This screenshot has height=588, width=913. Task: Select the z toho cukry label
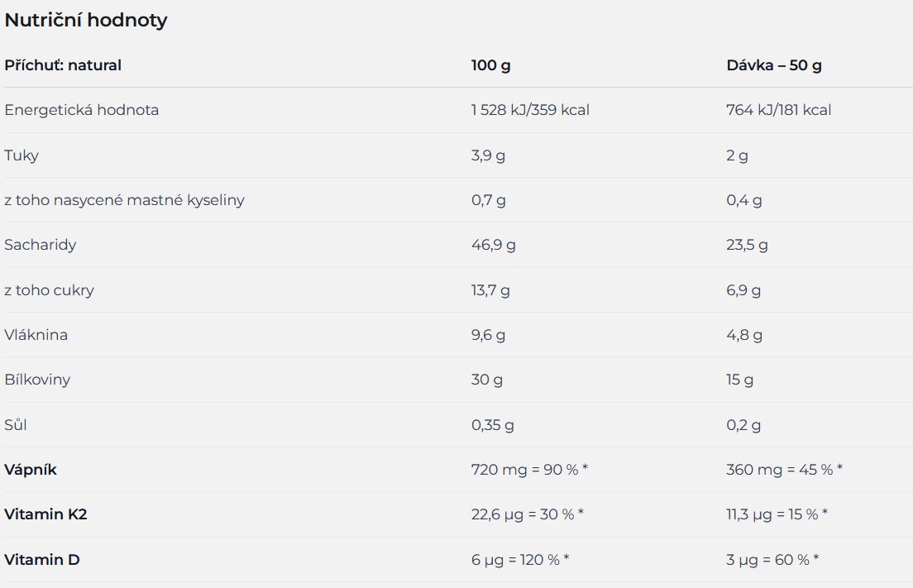[x=49, y=290]
